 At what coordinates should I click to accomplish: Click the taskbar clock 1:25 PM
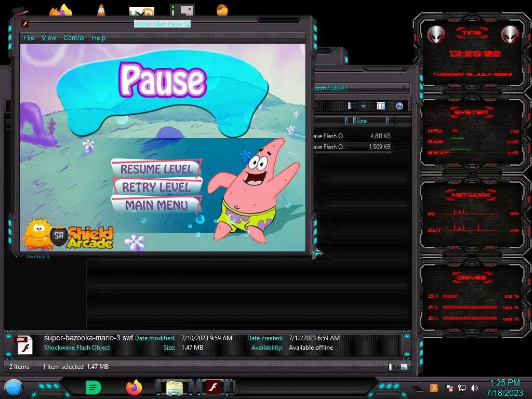(505, 383)
